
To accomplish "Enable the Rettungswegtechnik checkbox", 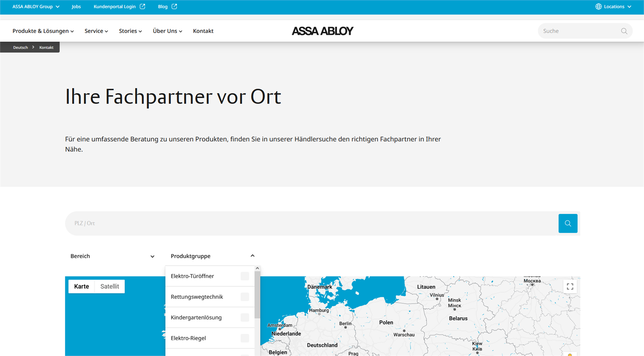I will point(244,297).
